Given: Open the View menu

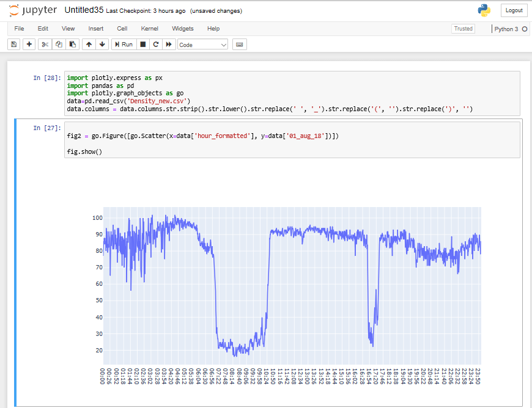Looking at the screenshot, I should 68,29.
